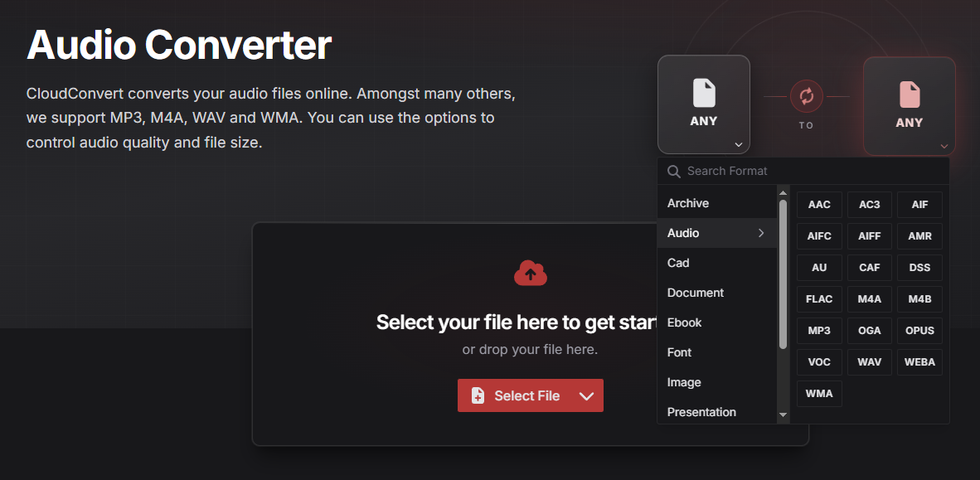Select the Audio category

(717, 233)
